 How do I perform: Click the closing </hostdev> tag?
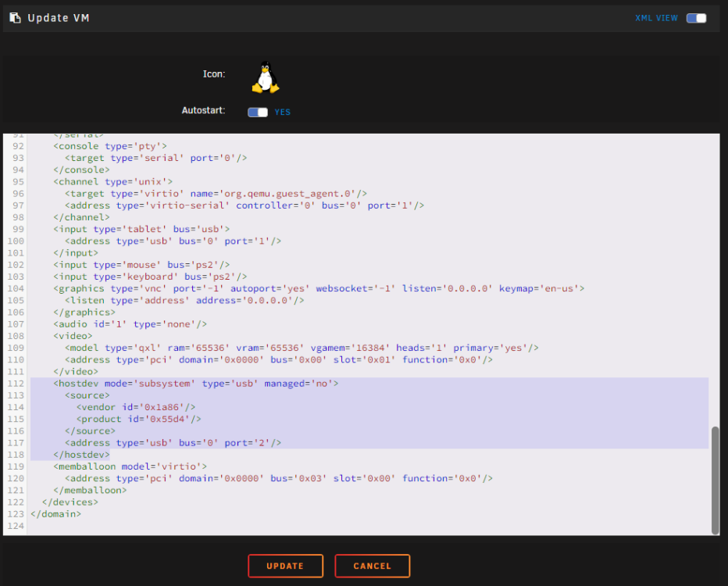82,455
